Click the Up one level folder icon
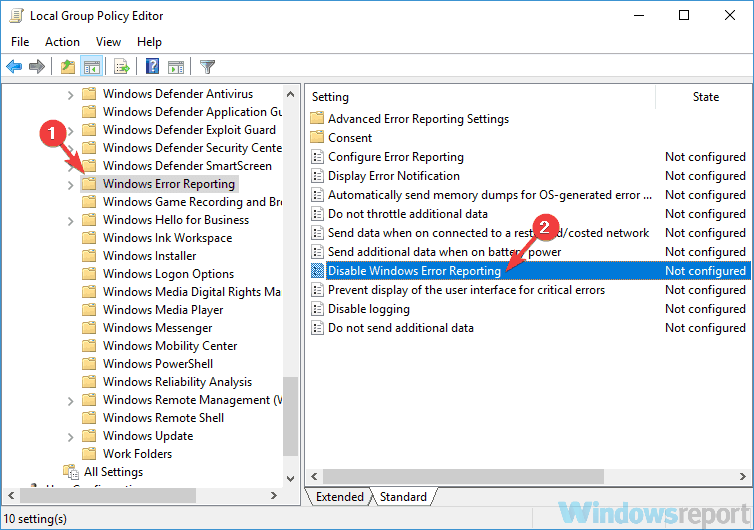The width and height of the screenshot is (754, 530). coord(68,66)
